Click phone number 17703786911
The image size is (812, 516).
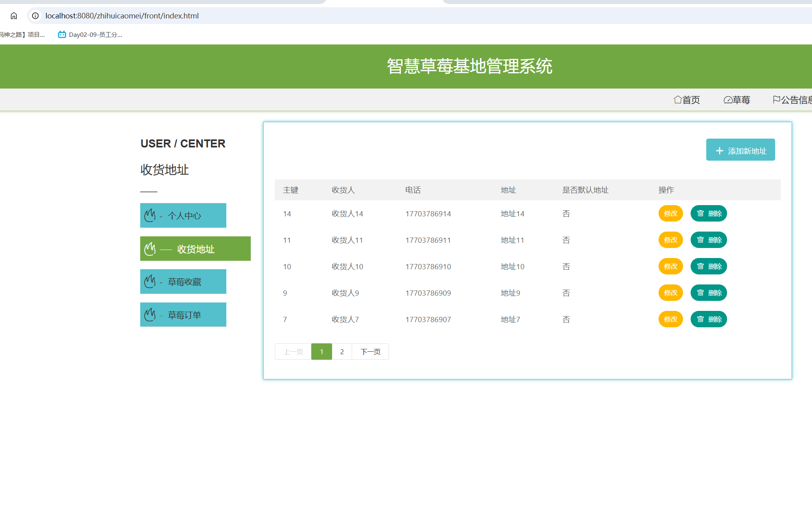click(x=428, y=240)
